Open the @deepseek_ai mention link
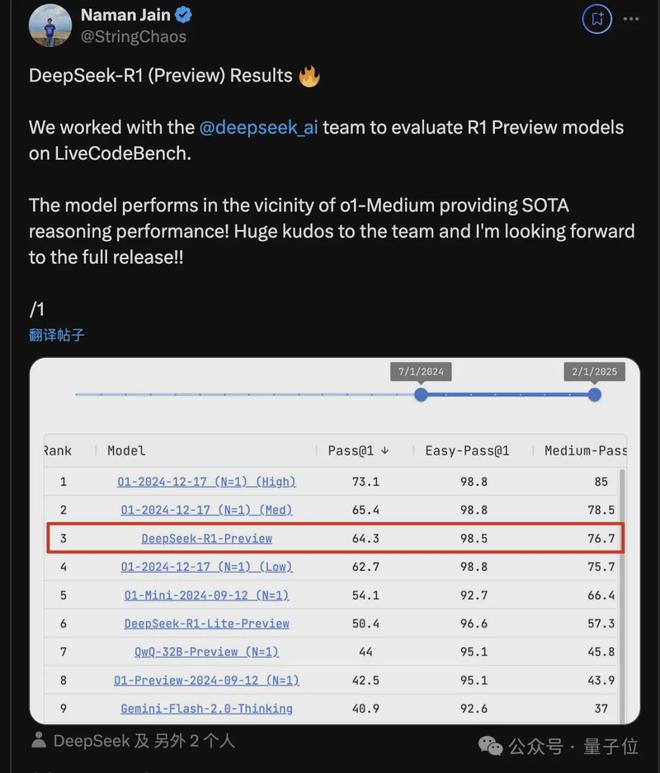Screen dimensions: 660x773 coord(258,128)
